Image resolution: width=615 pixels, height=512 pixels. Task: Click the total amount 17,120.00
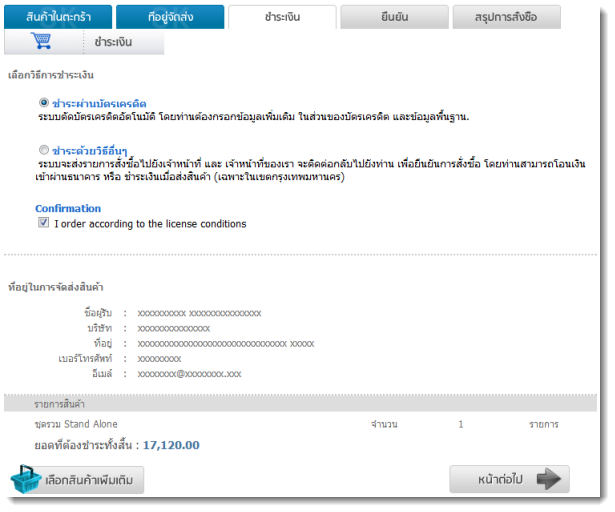171,445
